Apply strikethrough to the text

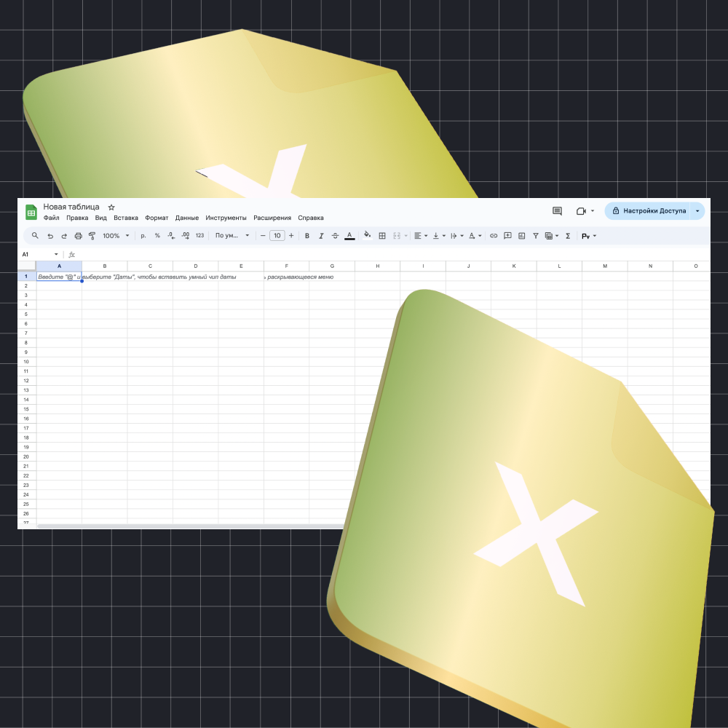tap(335, 236)
